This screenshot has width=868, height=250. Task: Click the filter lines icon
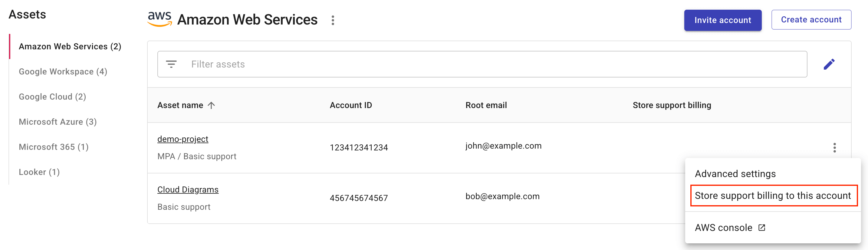click(171, 64)
